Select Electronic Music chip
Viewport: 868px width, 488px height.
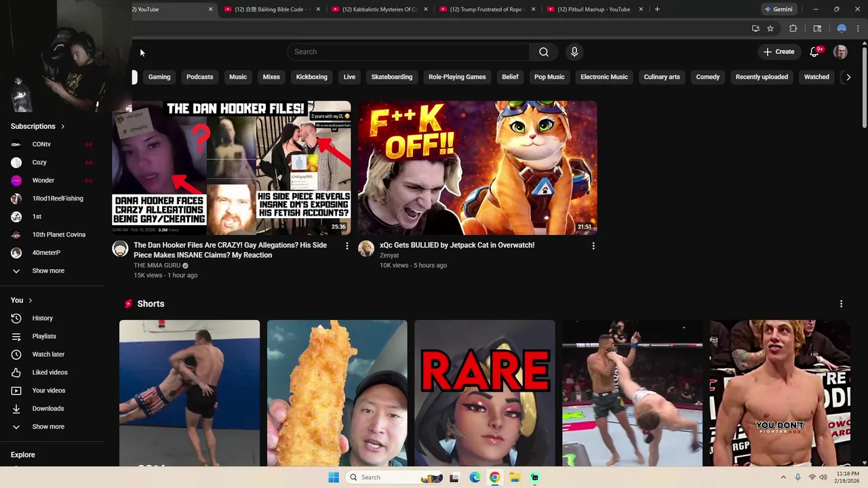coord(604,77)
